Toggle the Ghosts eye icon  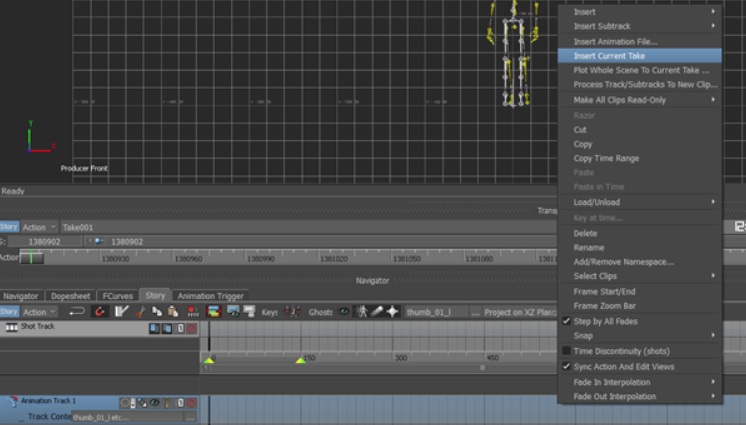pos(344,312)
